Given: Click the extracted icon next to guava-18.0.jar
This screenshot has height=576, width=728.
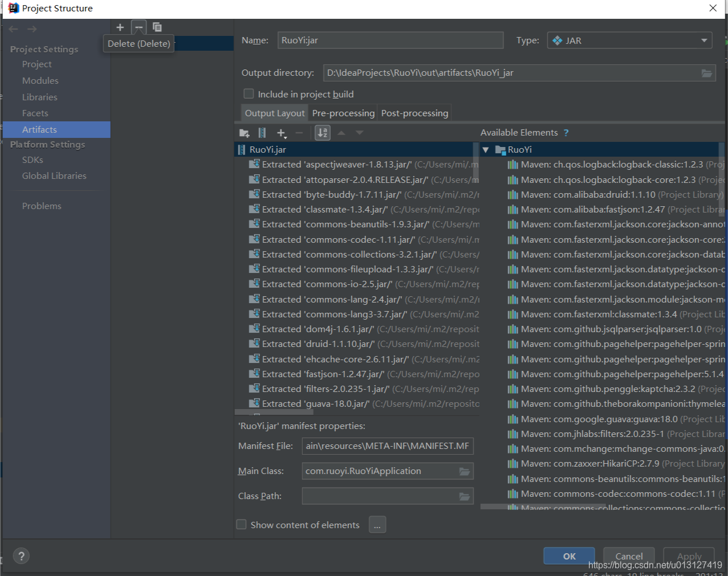Looking at the screenshot, I should [254, 403].
